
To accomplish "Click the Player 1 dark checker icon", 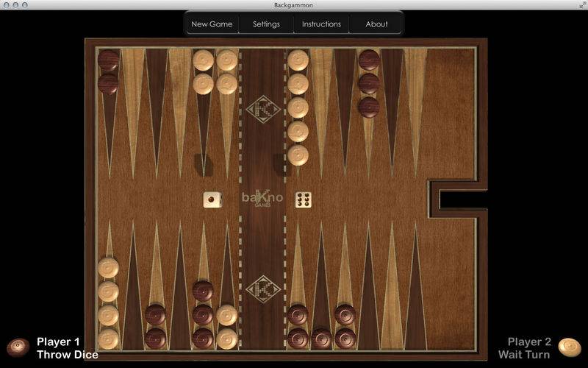I will (18, 347).
